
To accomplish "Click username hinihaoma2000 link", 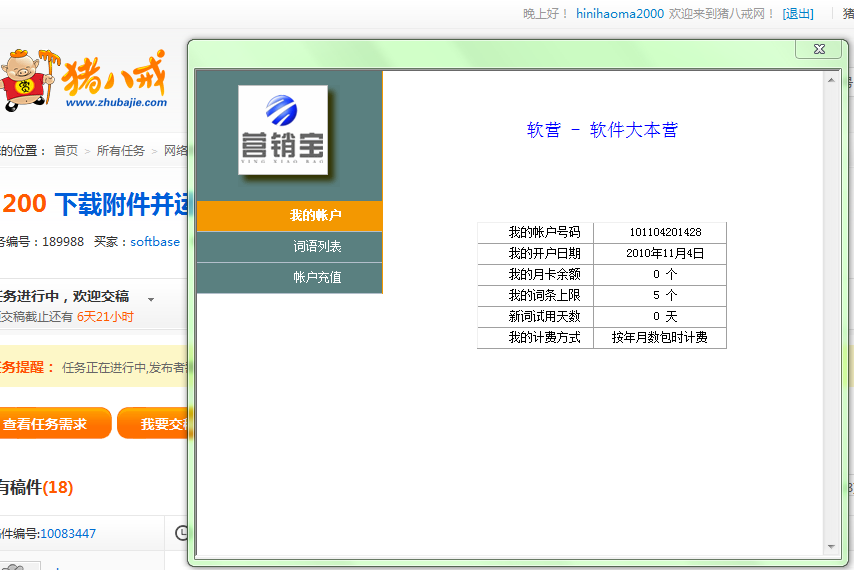I will 620,14.
